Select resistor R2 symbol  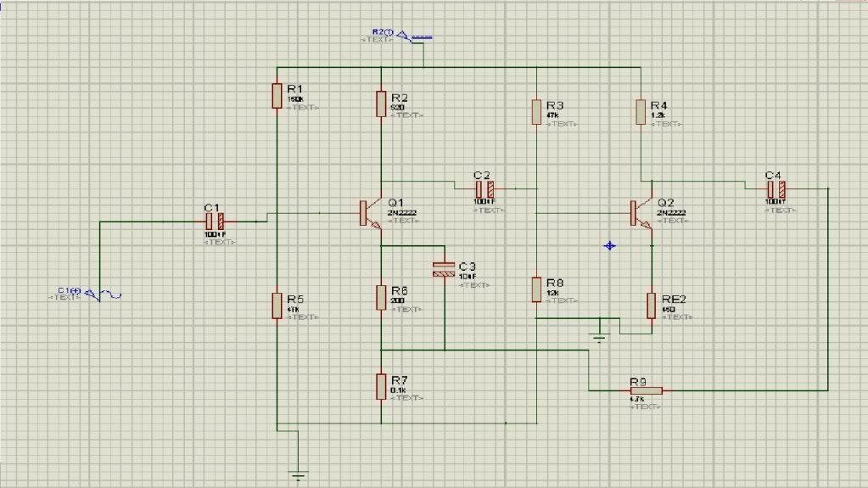click(381, 104)
